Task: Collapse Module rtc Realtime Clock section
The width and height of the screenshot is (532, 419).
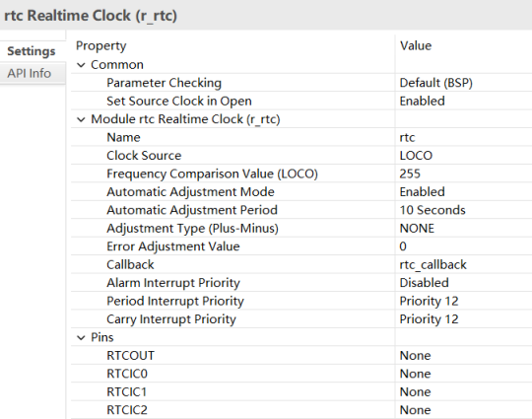Action: pos(81,119)
